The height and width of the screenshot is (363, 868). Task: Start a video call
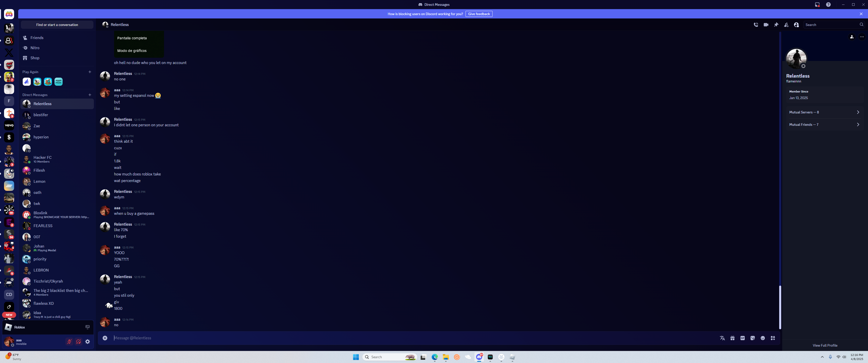click(x=766, y=25)
